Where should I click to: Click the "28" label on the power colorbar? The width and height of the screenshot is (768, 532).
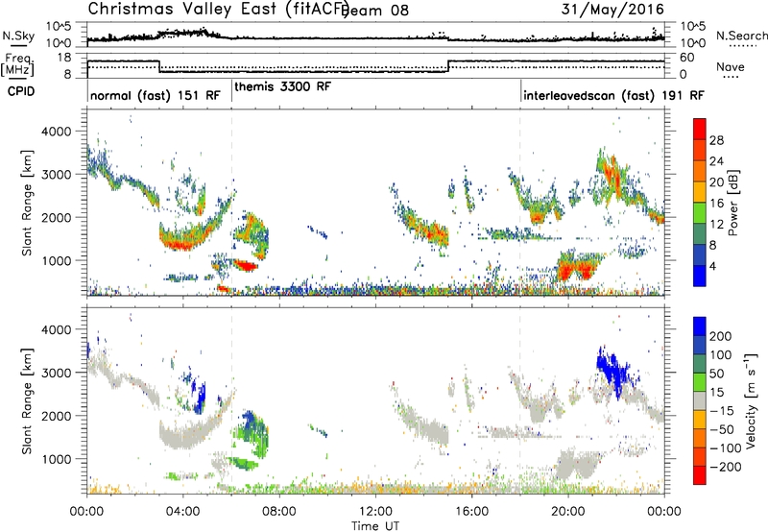pos(716,140)
